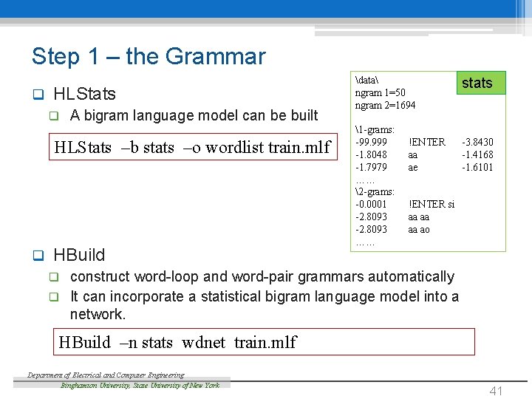The height and width of the screenshot is (399, 532).
Task: Click the "aa ao" bigram entry
Action: click(419, 230)
